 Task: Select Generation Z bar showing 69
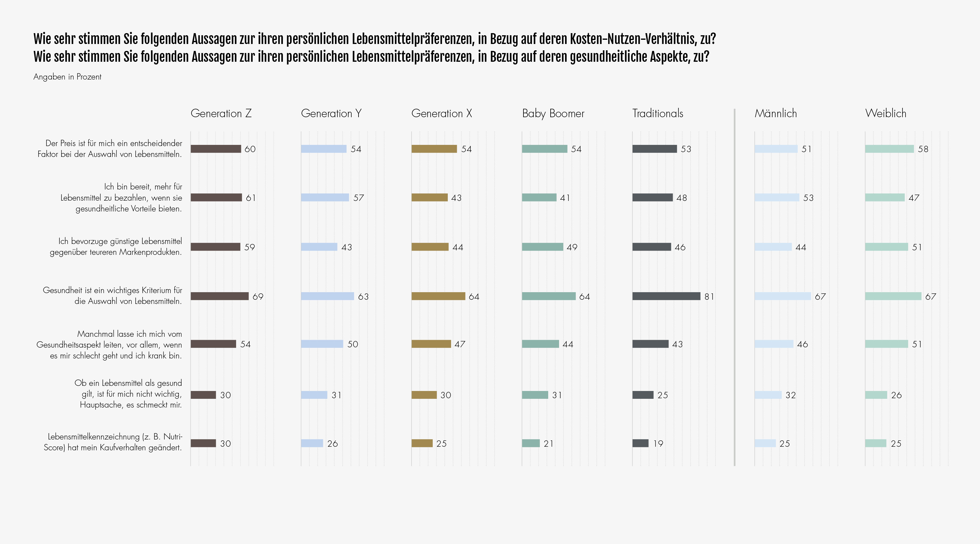(220, 296)
